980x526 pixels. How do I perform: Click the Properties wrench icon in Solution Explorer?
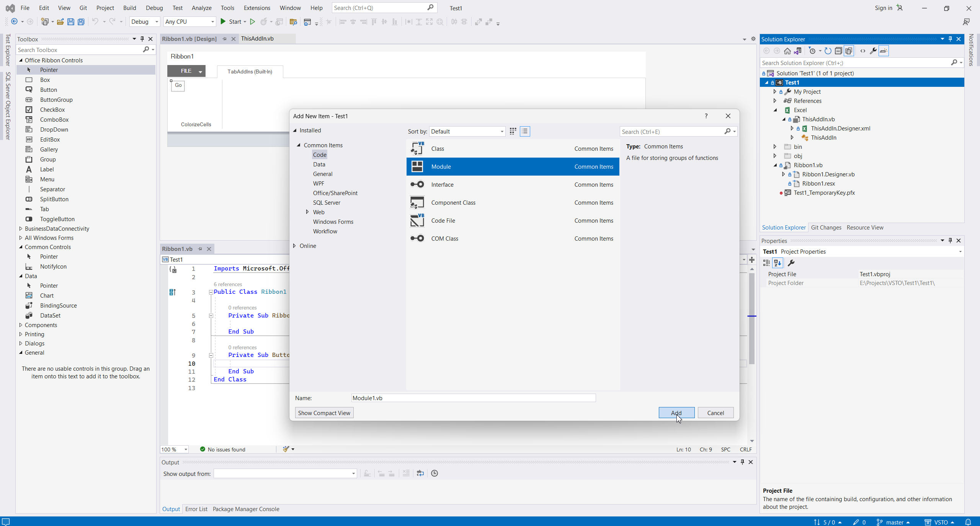click(x=873, y=51)
